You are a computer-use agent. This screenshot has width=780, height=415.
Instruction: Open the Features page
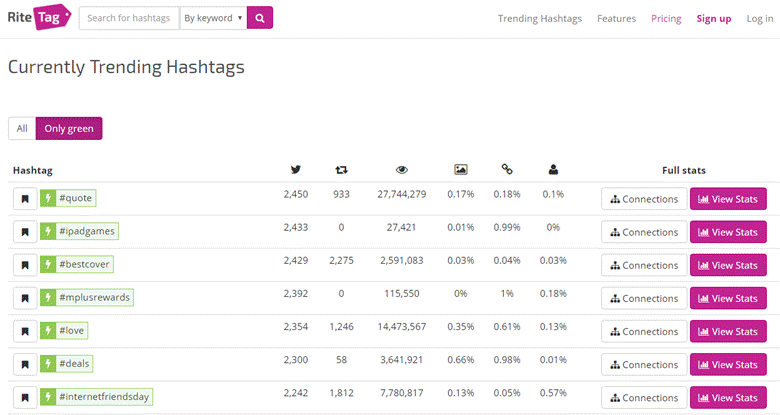point(617,19)
